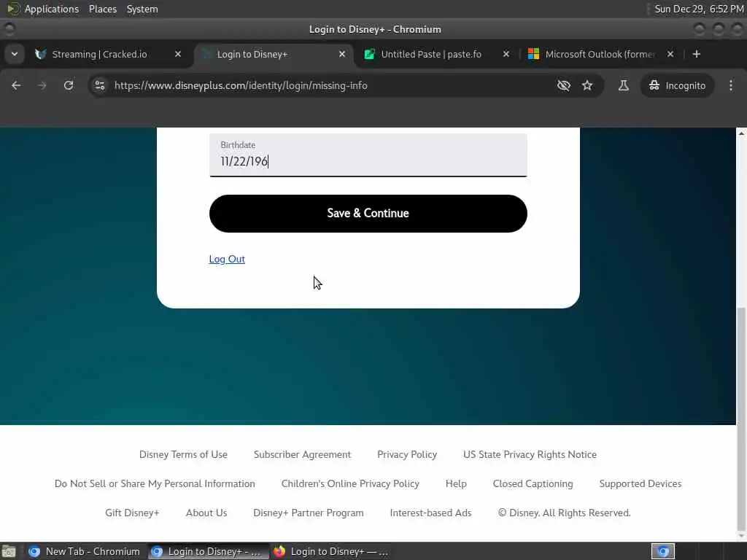Click the crossed-eye tracking protection icon
The image size is (747, 560).
564,86
